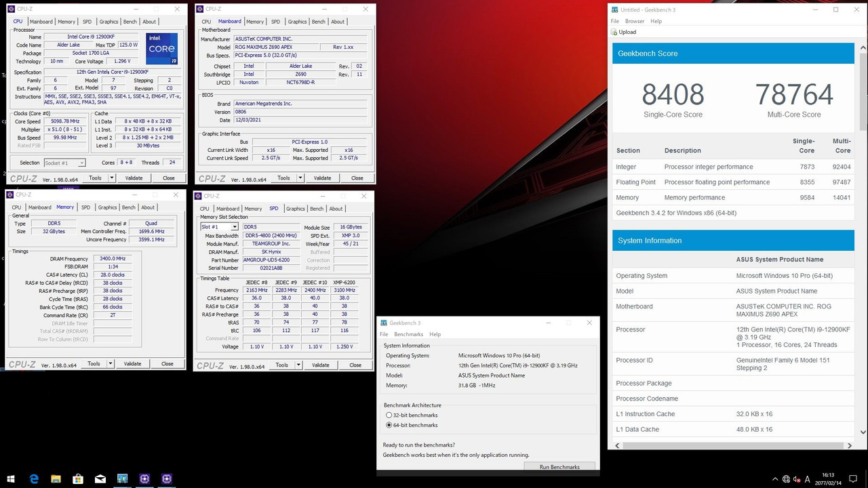The width and height of the screenshot is (868, 488).
Task: Launch Microsoft Edge from the taskbar
Action: point(34,479)
